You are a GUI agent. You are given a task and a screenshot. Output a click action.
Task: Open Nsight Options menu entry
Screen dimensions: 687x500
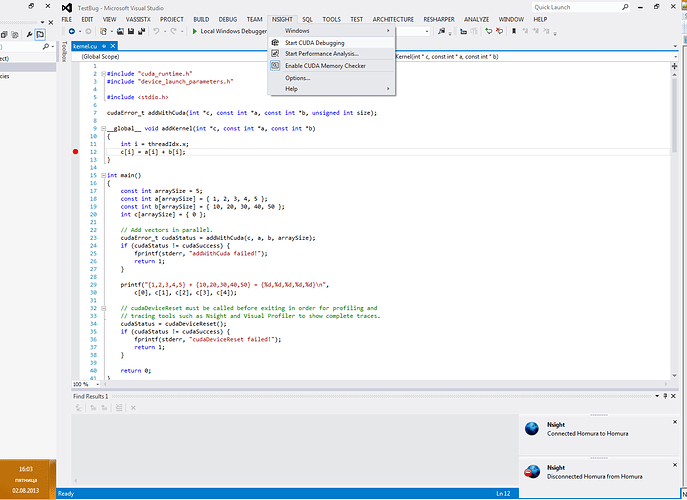297,78
